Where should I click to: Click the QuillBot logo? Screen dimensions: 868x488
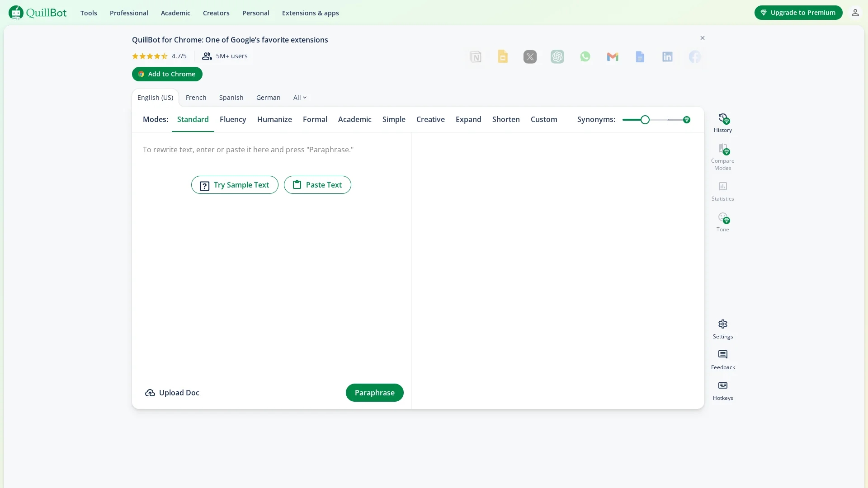(x=38, y=13)
